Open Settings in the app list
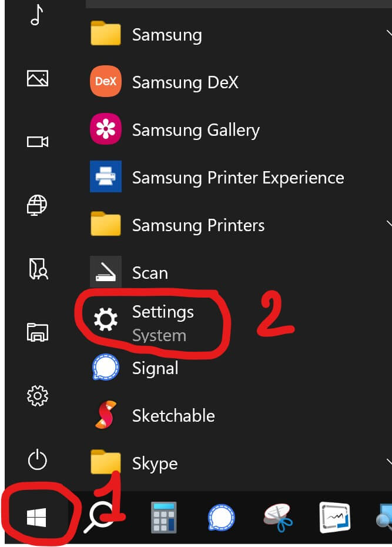 pyautogui.click(x=162, y=320)
